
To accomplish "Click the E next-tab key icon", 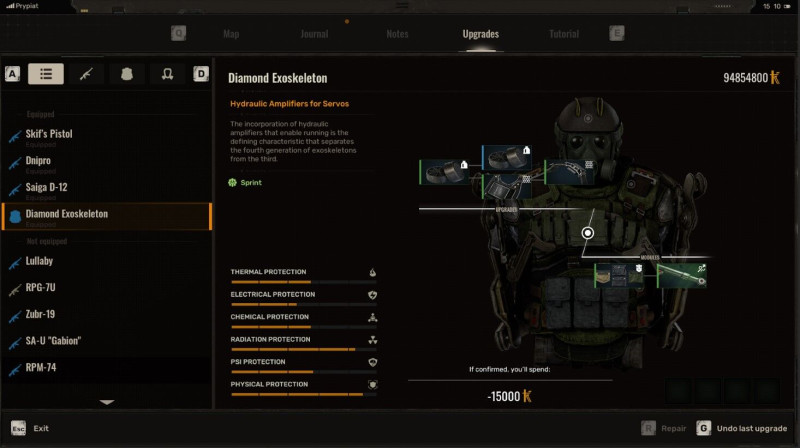I will coord(617,34).
